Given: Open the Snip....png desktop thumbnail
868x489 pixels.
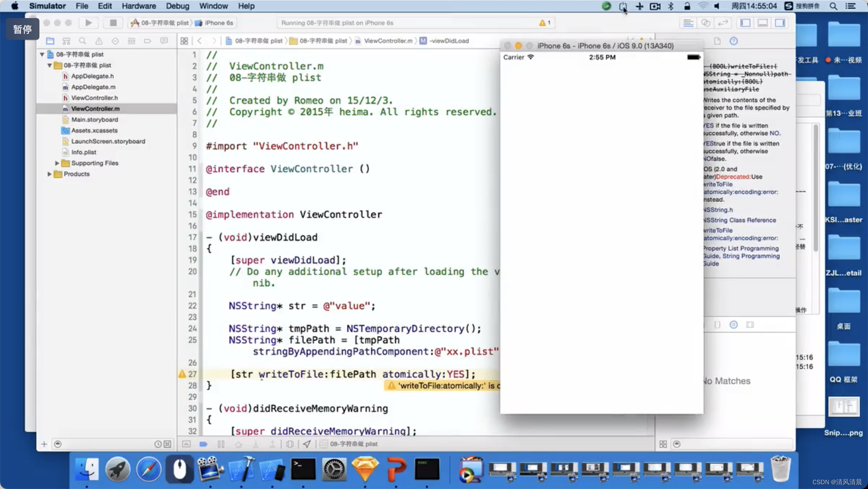Looking at the screenshot, I should 843,407.
